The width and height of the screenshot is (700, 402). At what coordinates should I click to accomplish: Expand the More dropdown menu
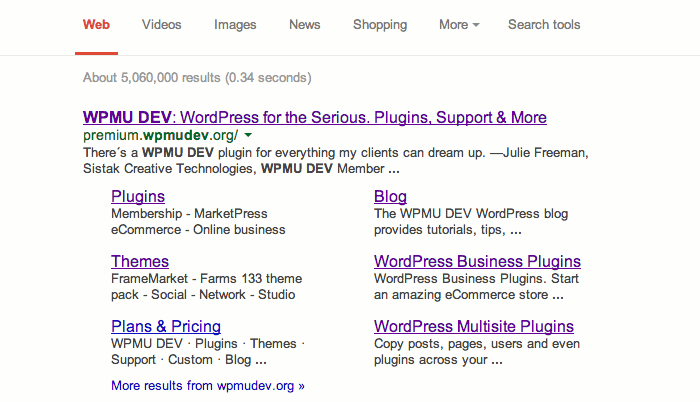459,25
